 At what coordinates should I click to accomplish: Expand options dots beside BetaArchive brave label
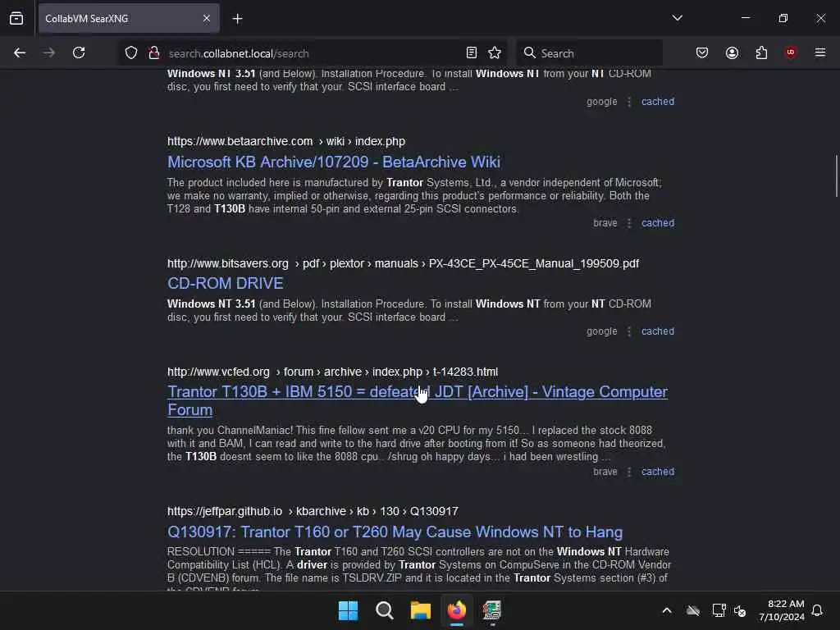click(629, 223)
